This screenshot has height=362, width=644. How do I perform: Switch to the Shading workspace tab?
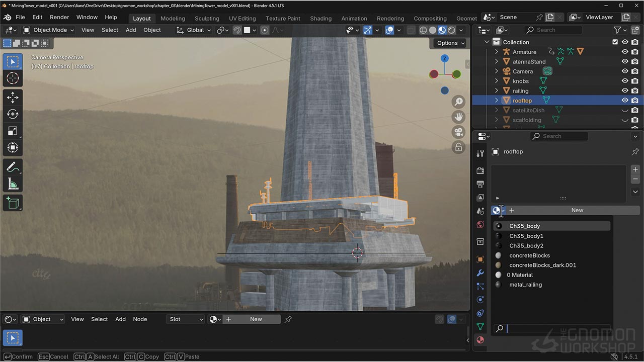[320, 19]
